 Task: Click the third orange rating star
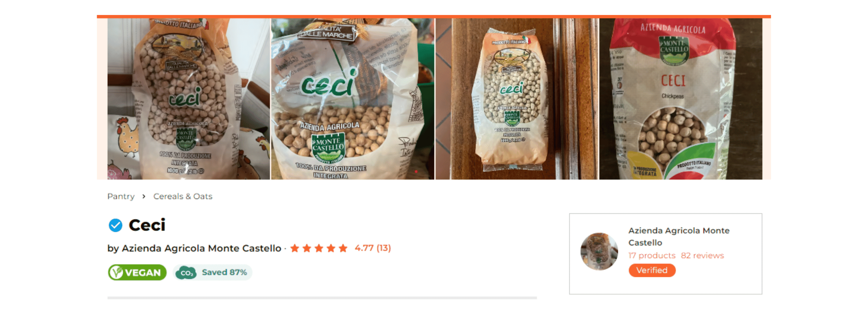coord(319,248)
